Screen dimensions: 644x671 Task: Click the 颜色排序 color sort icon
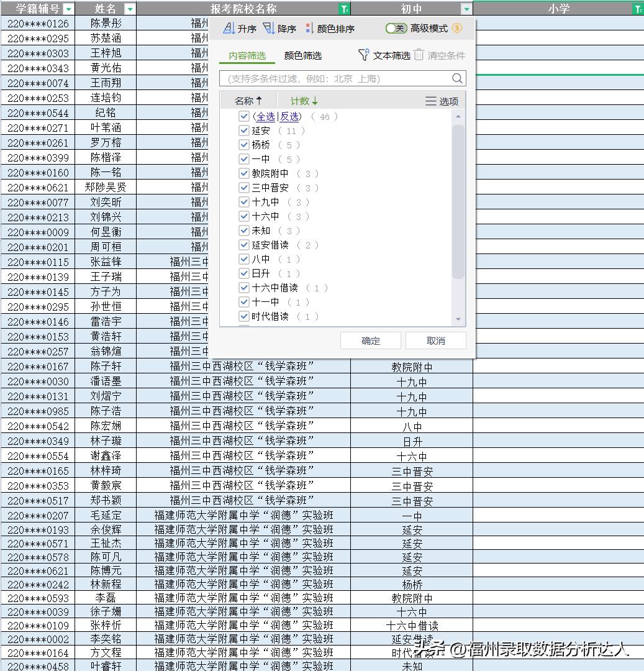click(x=309, y=29)
